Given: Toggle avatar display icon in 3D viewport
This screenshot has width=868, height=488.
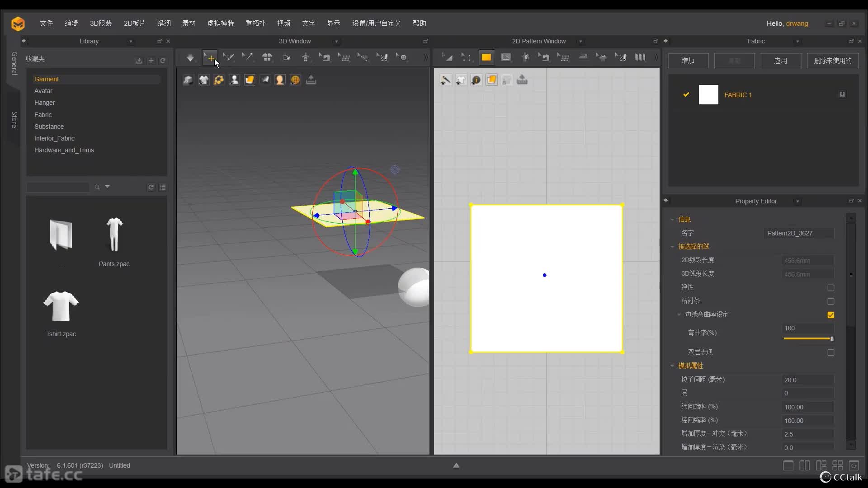Looking at the screenshot, I should click(234, 80).
